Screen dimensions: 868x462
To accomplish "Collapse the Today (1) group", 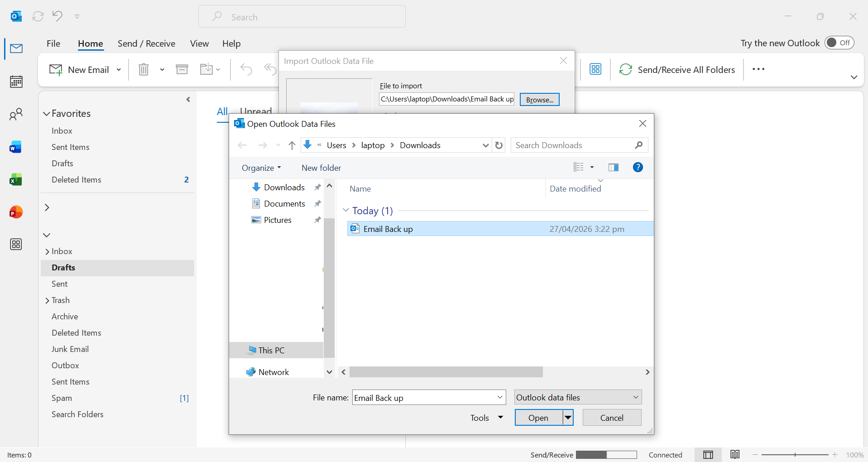I will tap(346, 210).
